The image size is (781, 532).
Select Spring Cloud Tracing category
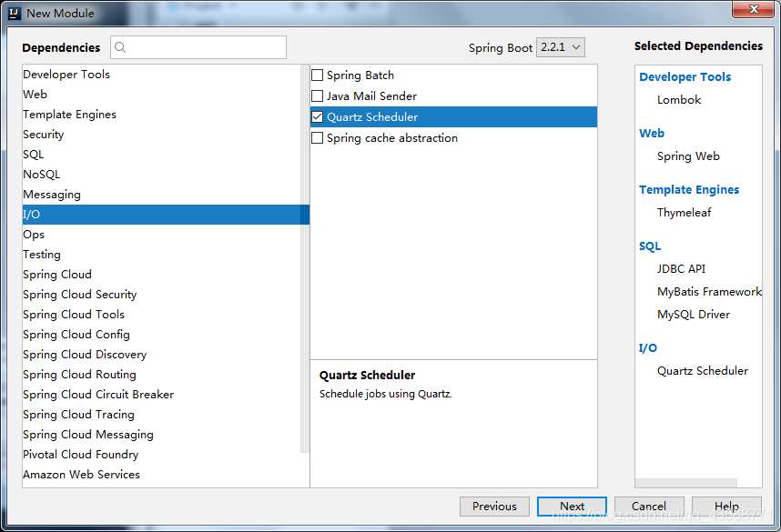coord(161,415)
